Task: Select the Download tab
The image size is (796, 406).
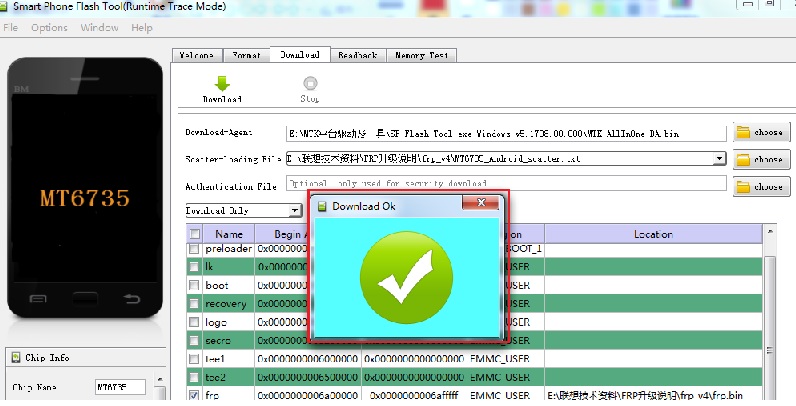Action: (x=300, y=54)
